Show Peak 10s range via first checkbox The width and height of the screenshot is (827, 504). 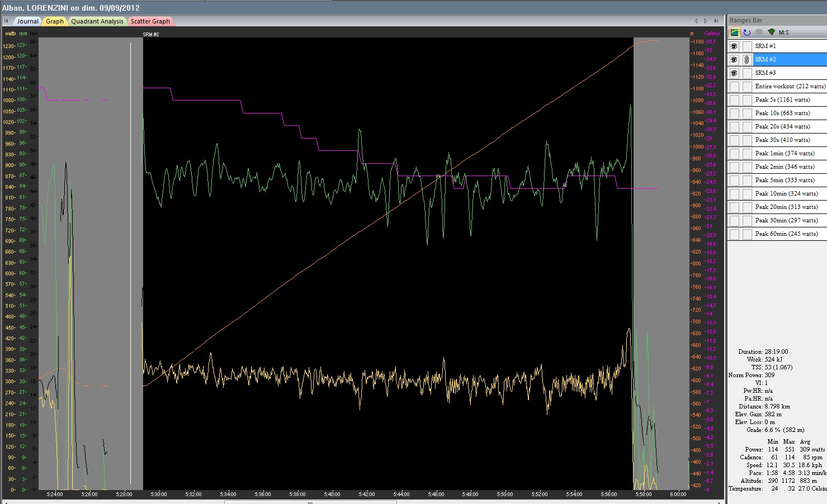(734, 113)
